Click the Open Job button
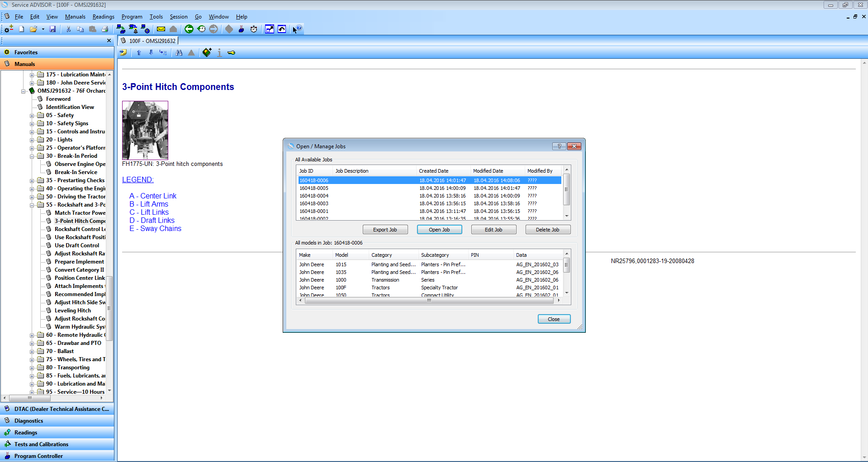The width and height of the screenshot is (868, 462). point(439,230)
